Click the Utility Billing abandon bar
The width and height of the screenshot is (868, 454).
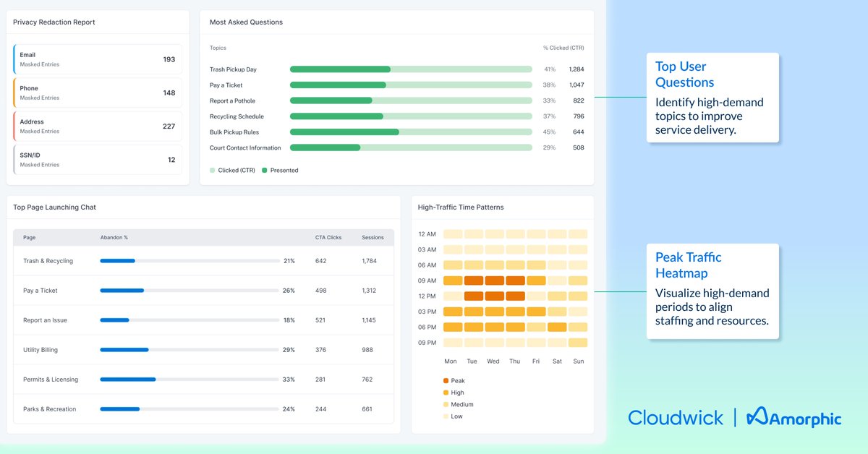click(190, 350)
